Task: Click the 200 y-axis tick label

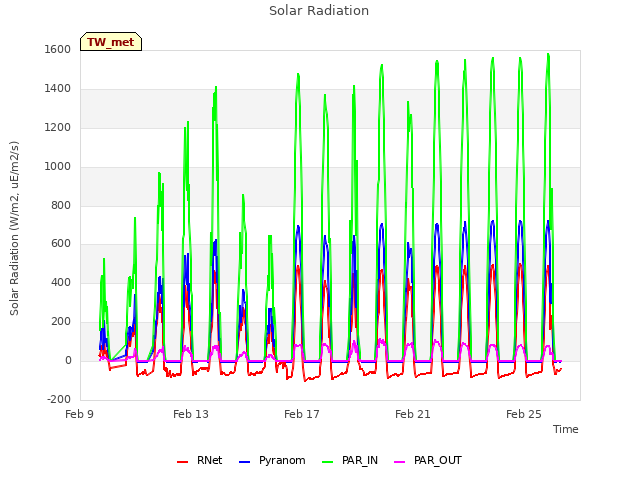Action: click(61, 322)
